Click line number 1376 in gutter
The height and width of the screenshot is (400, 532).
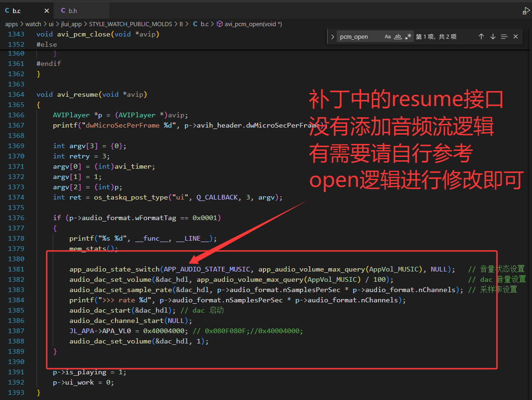[x=16, y=218]
